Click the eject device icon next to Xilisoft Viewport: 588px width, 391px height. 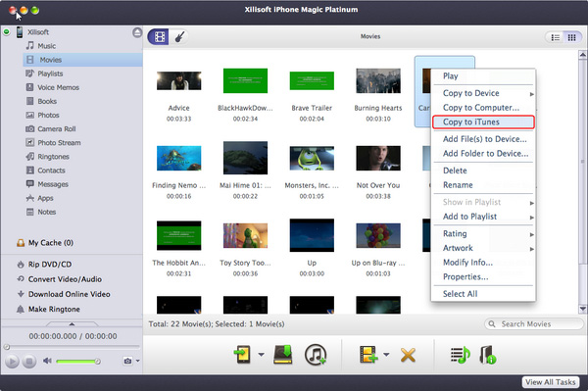[137, 32]
